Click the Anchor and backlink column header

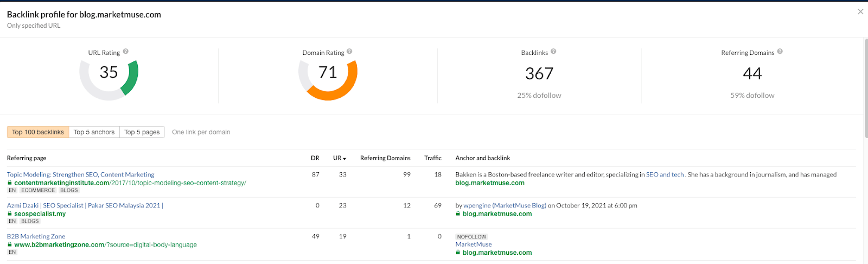click(x=483, y=158)
